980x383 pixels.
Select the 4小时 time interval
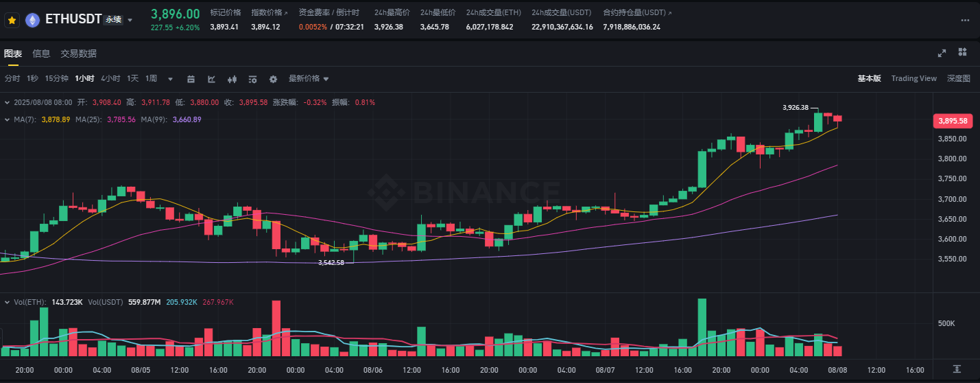(x=110, y=78)
